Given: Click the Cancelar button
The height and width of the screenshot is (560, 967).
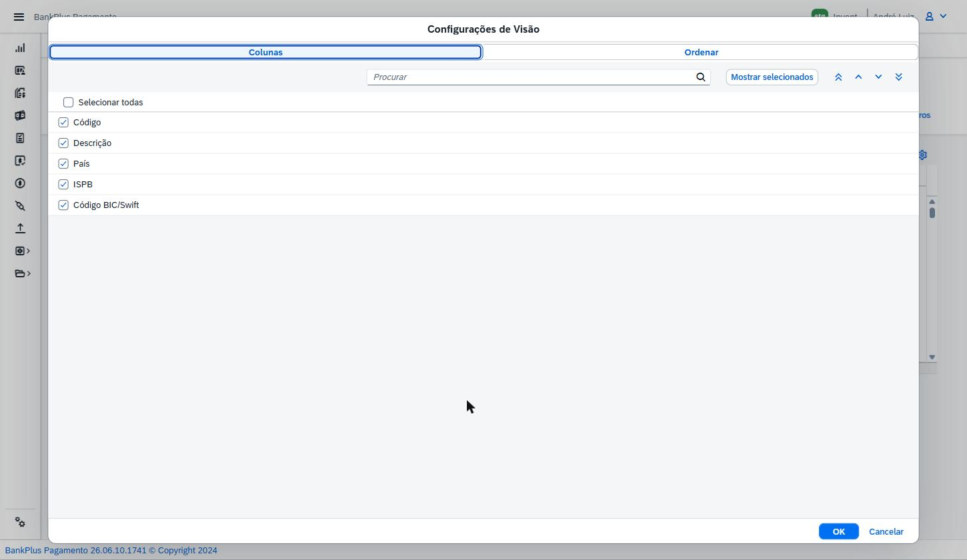Looking at the screenshot, I should pyautogui.click(x=886, y=531).
